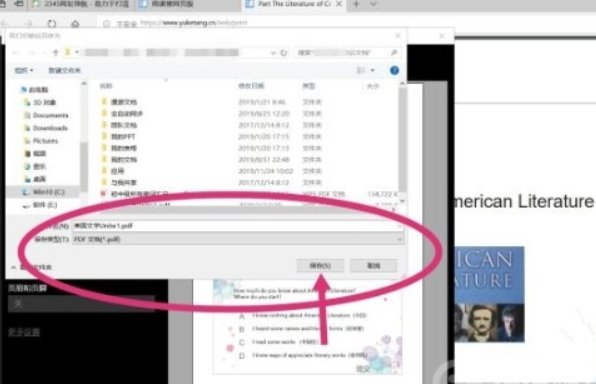Open Documents in the navigation pane

[x=46, y=115]
